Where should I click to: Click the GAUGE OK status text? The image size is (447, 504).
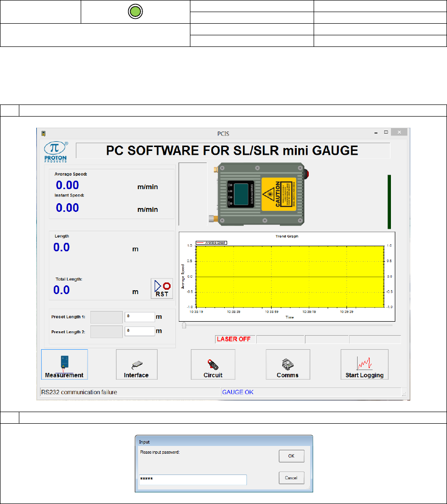point(238,392)
